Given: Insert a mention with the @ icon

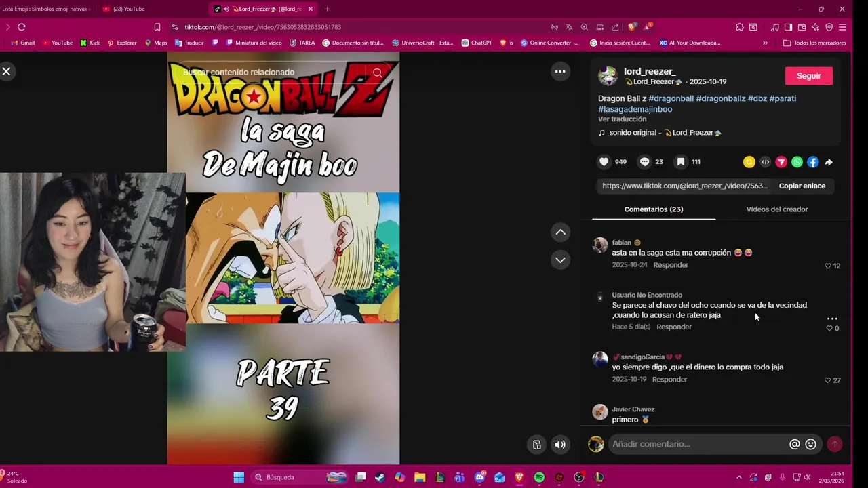Looking at the screenshot, I should (794, 444).
